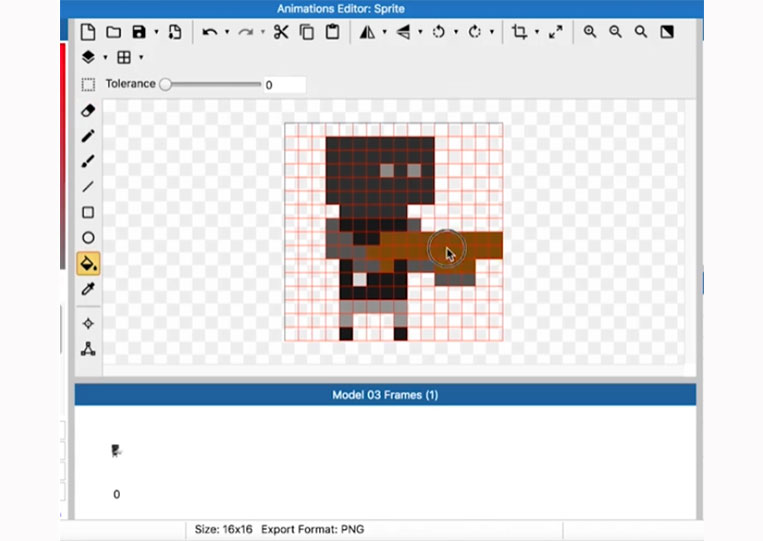Adjust the Tolerance slider handle
Screen dimensions: 763x541
[165, 84]
